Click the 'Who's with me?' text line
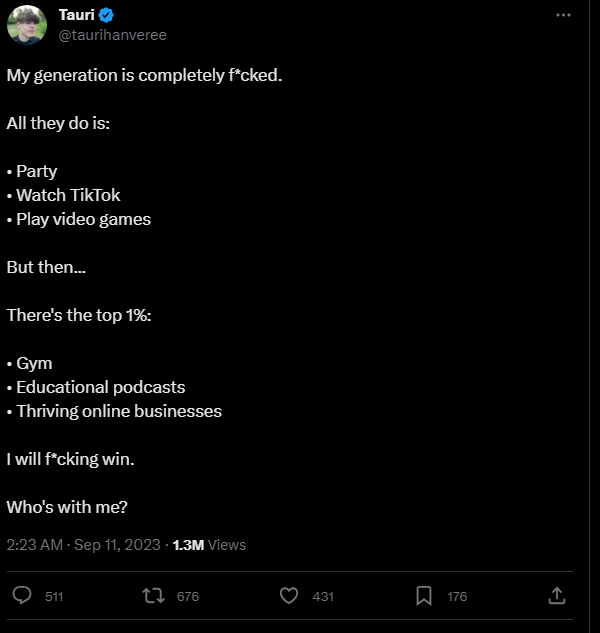This screenshot has height=633, width=600. tap(67, 507)
